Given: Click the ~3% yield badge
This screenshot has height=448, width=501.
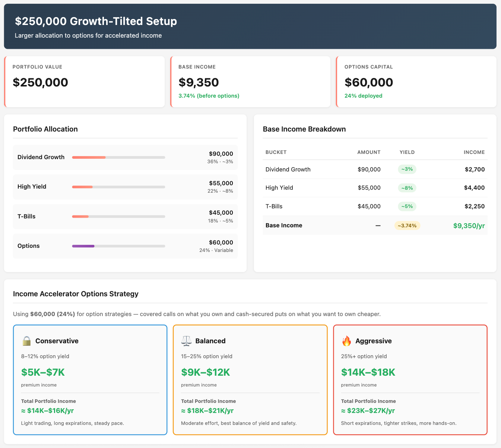Looking at the screenshot, I should point(407,169).
